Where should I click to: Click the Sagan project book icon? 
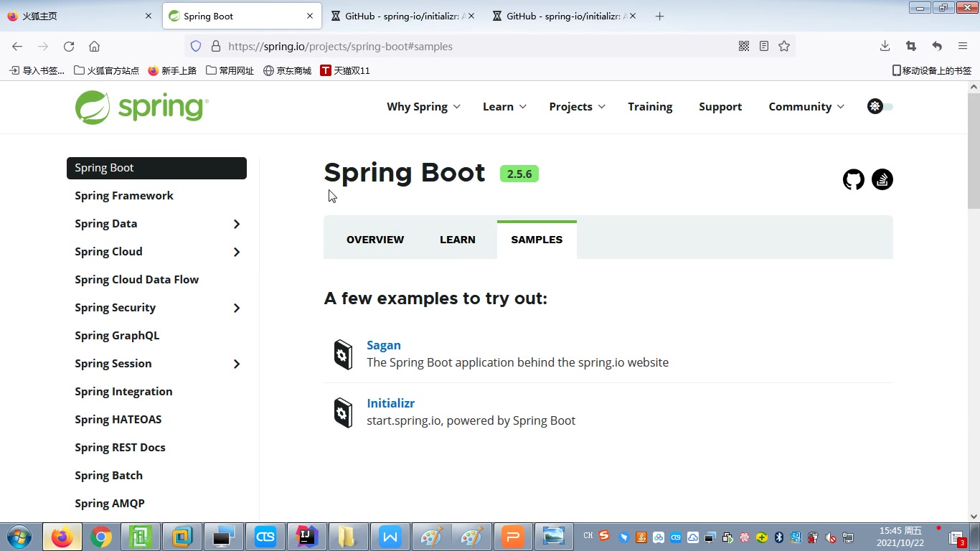(x=344, y=354)
